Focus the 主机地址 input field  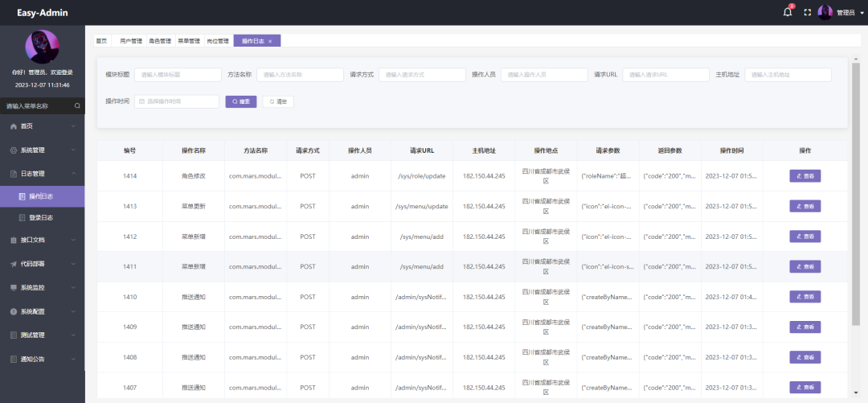tap(788, 74)
